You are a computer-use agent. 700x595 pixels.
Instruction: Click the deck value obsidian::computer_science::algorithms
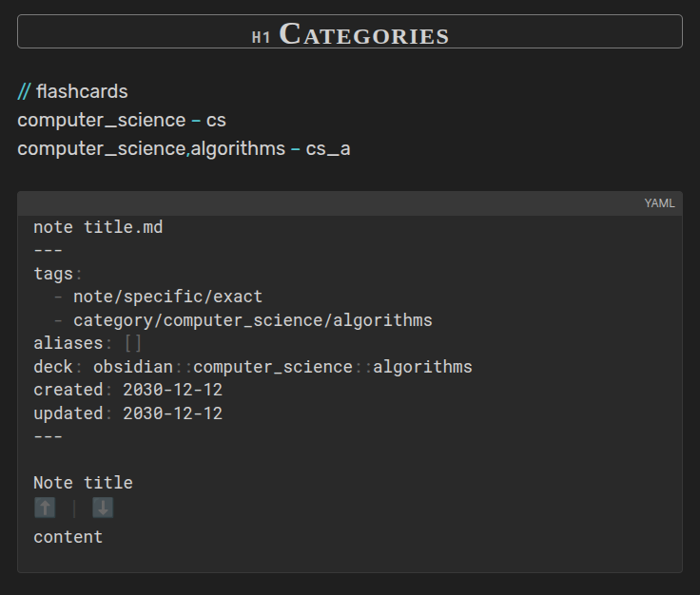282,367
